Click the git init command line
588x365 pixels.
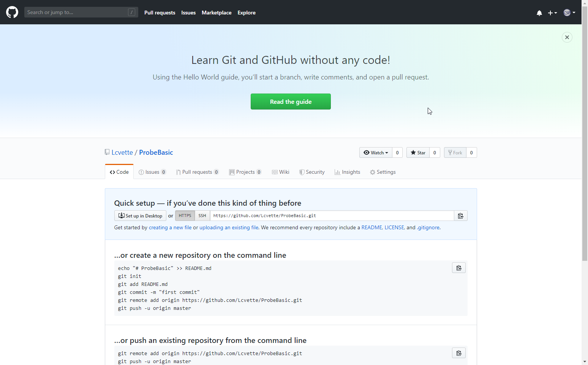coord(130,276)
